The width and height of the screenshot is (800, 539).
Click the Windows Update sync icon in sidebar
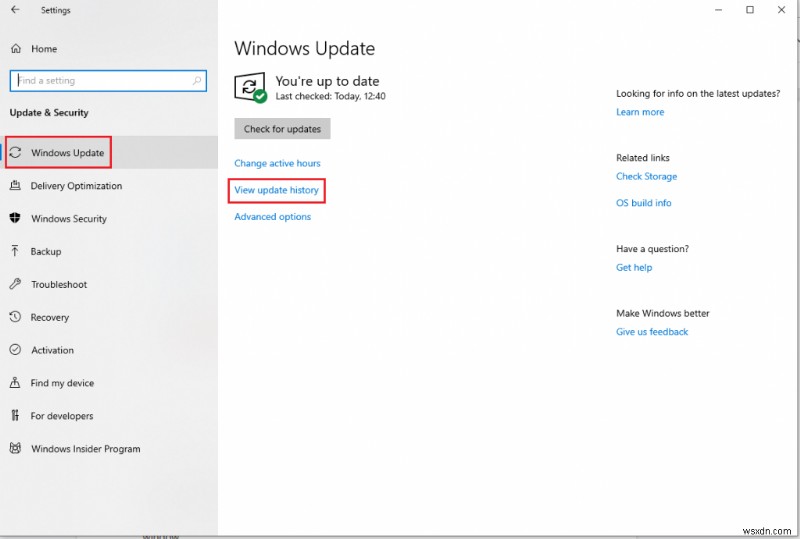[x=15, y=153]
